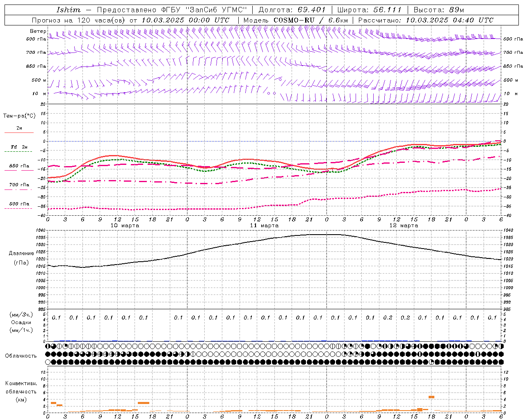525x420 pixels.
Task: Click the "(км)" unit under convective cloudiness
Action: (x=22, y=399)
